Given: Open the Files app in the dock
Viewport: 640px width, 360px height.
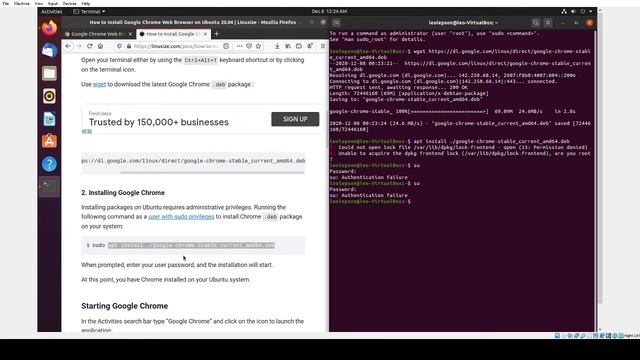Looking at the screenshot, I should click(x=49, y=73).
